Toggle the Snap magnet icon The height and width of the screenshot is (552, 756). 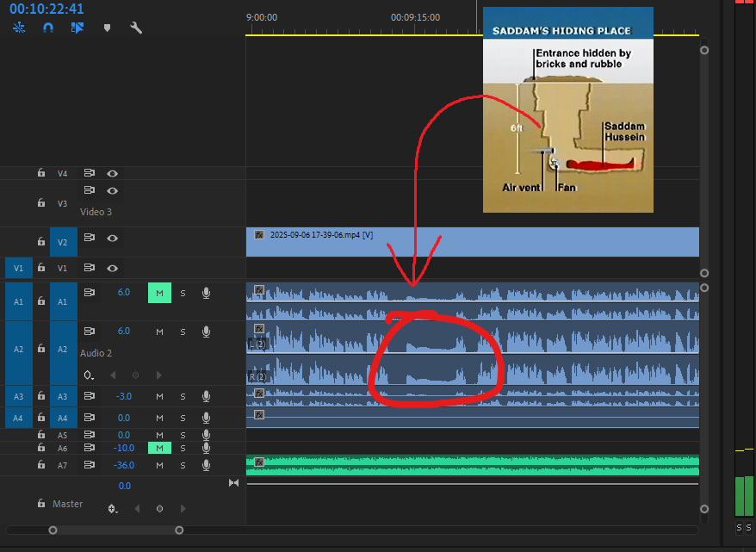(x=48, y=27)
